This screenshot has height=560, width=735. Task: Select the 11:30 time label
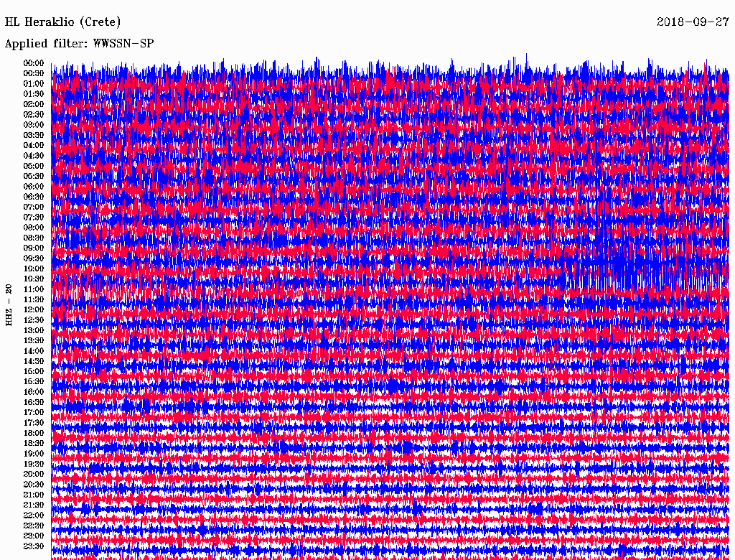(33, 299)
